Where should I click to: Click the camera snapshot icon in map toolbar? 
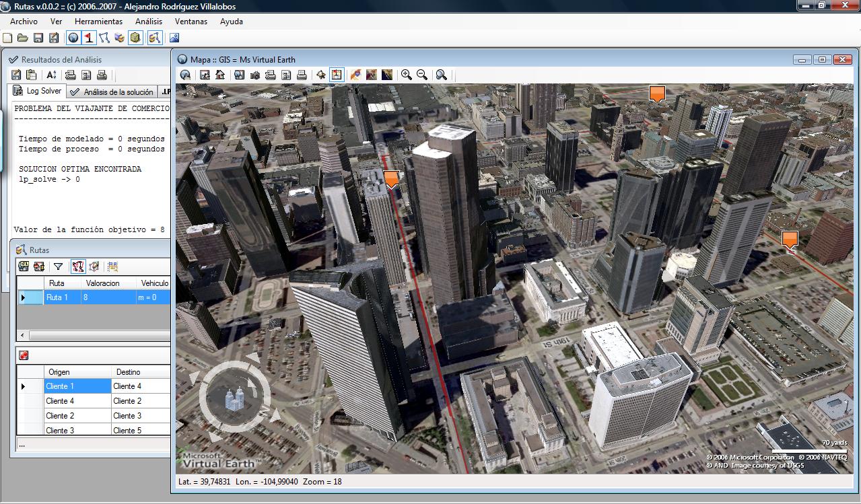255,75
